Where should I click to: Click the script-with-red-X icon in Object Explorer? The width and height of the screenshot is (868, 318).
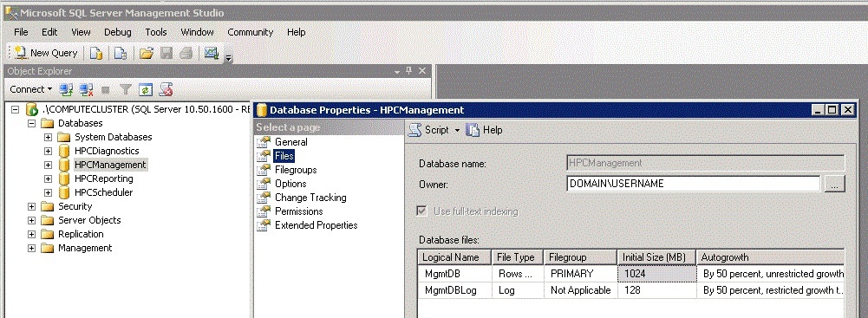166,89
